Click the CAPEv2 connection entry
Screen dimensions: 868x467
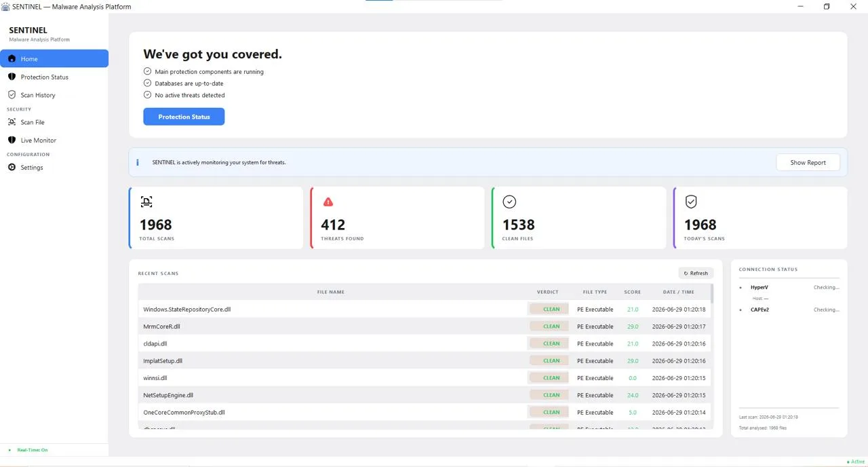coord(789,310)
